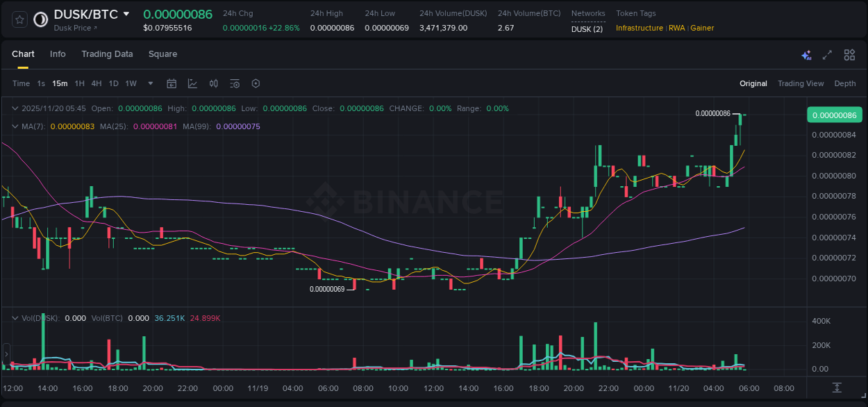The width and height of the screenshot is (868, 407).
Task: Collapse the Vol(DUSK) volume pane
Action: pyautogui.click(x=14, y=318)
